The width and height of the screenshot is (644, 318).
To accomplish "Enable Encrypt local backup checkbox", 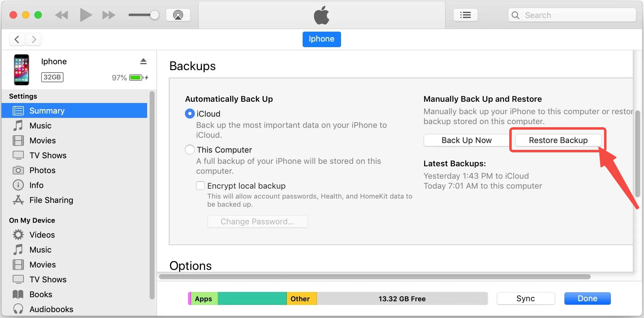I will click(x=200, y=186).
